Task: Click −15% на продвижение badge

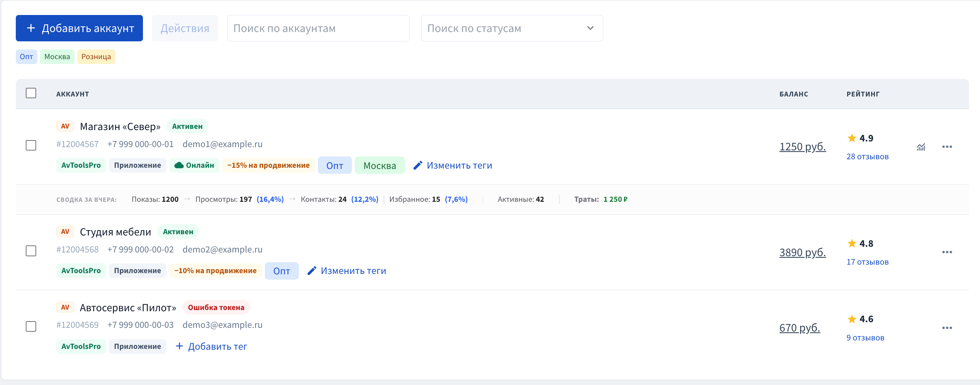Action: [x=268, y=165]
